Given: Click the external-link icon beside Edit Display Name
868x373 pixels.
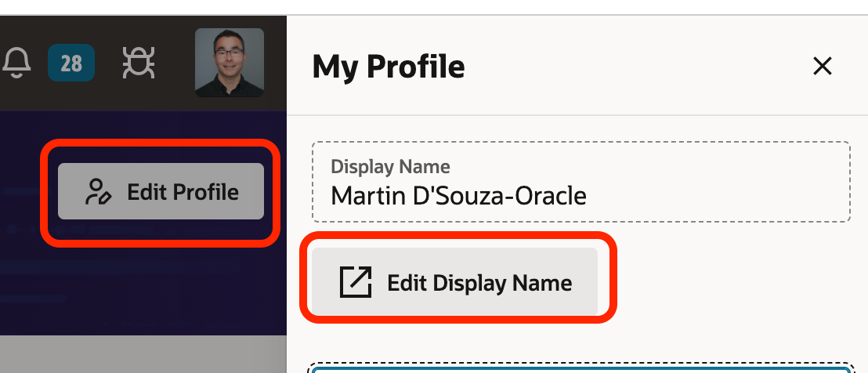Looking at the screenshot, I should pos(356,282).
